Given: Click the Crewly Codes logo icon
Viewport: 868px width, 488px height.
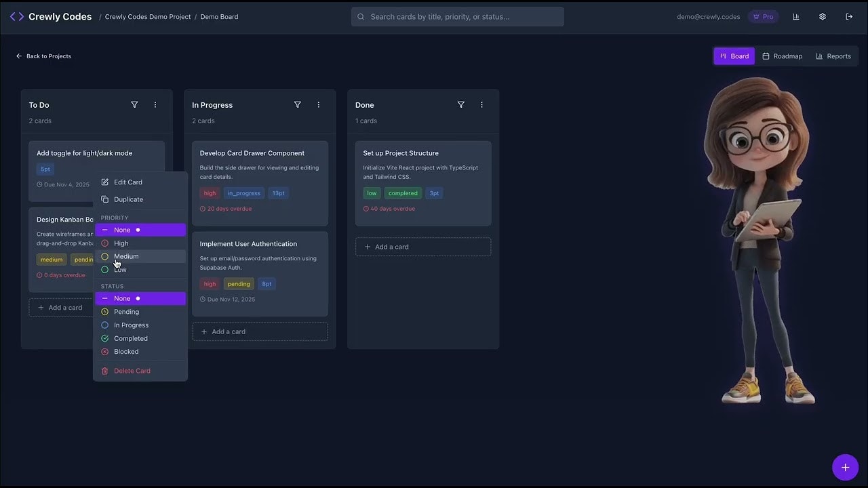Looking at the screenshot, I should click(17, 16).
